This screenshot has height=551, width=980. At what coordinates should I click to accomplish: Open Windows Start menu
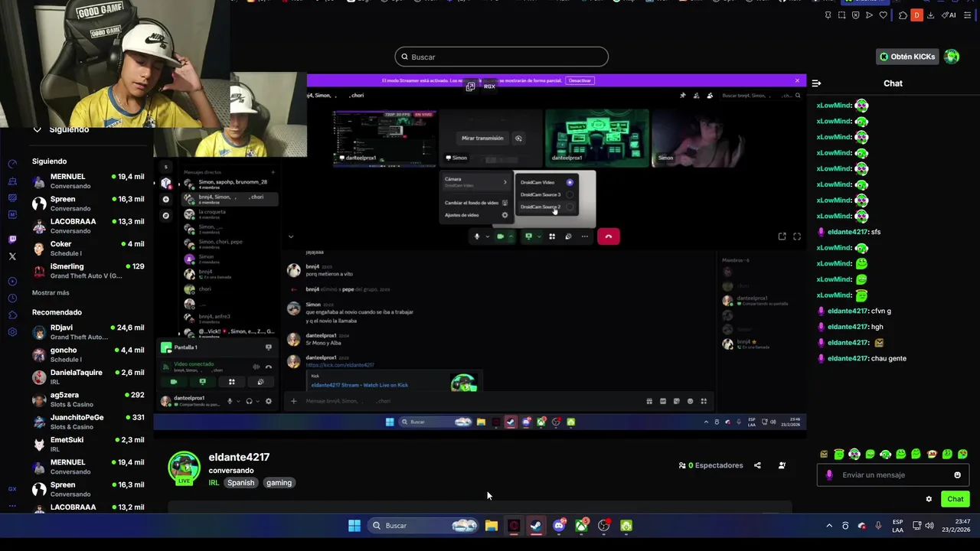coord(354,526)
